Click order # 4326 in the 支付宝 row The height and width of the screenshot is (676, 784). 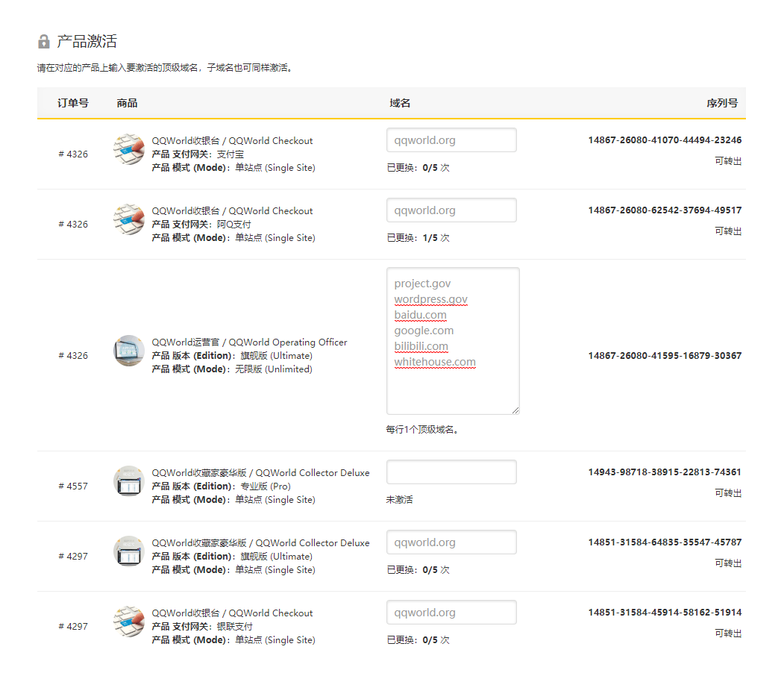73,154
